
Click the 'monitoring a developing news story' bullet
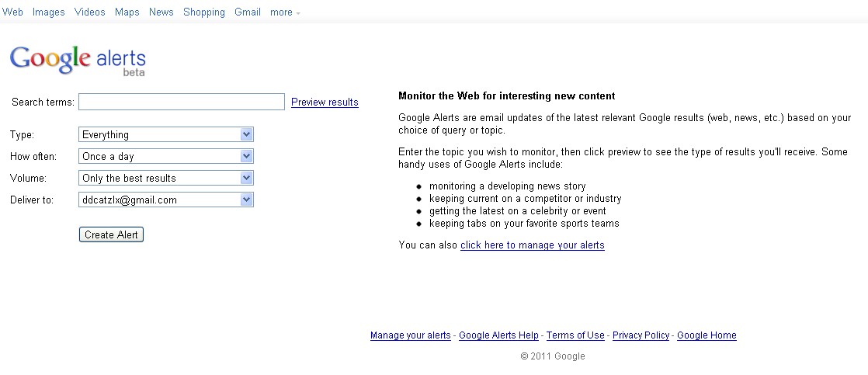pyautogui.click(x=508, y=186)
